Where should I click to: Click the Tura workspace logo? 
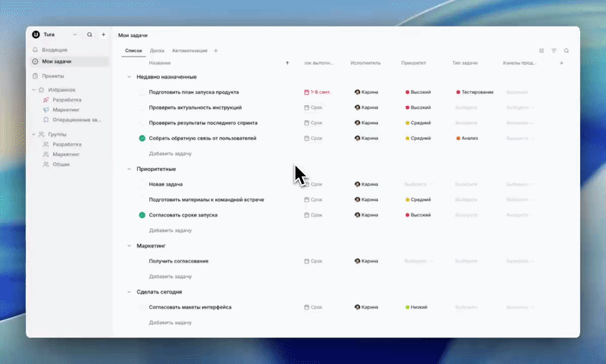[36, 34]
